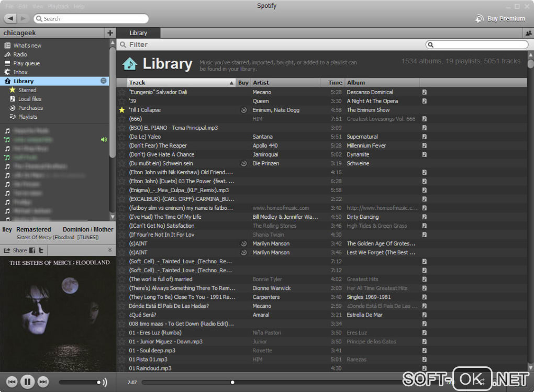Image resolution: width=534 pixels, height=392 pixels.
Task: Click local file icon for '39 row
Action: point(425,101)
